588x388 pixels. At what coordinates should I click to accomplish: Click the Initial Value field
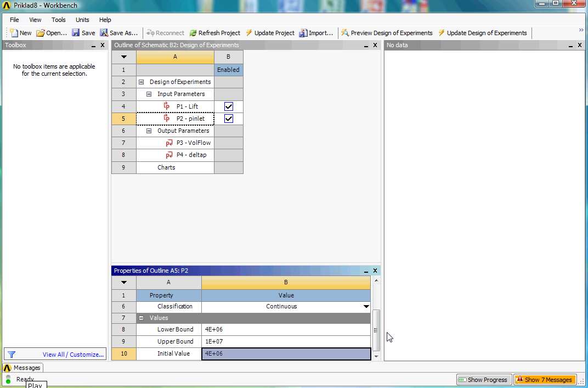(286, 354)
